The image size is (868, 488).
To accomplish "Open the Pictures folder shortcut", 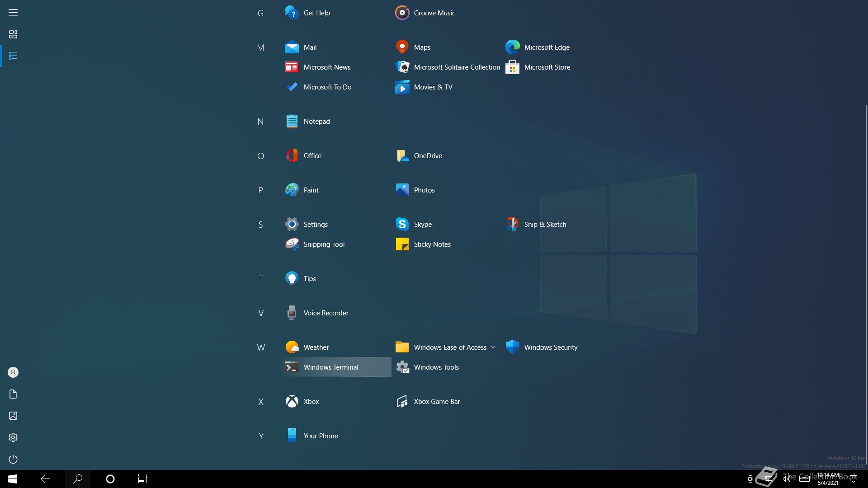I will (x=13, y=416).
